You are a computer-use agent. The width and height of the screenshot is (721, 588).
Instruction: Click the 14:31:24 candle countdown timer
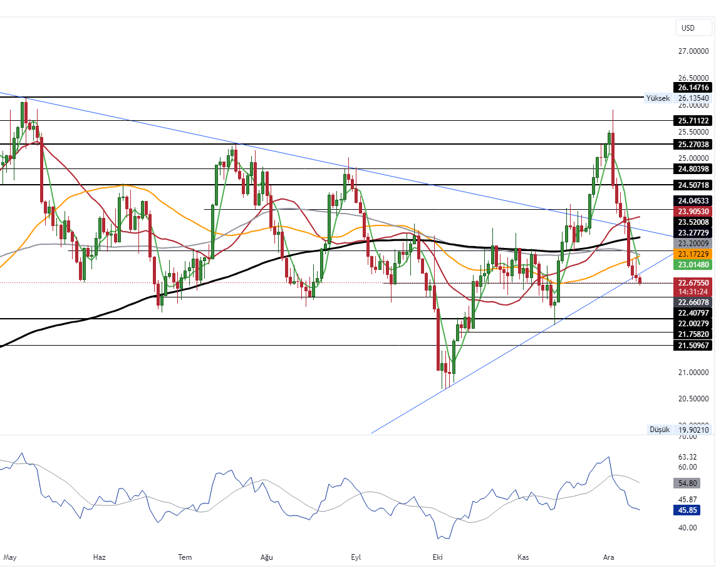pos(693,292)
